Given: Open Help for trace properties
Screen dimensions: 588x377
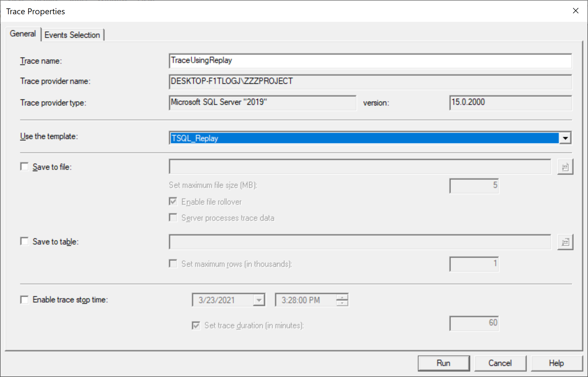Looking at the screenshot, I should pyautogui.click(x=556, y=363).
